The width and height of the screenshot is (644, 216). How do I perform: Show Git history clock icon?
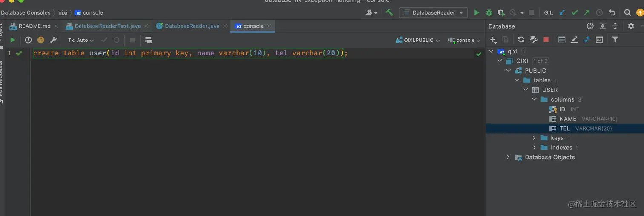click(599, 12)
